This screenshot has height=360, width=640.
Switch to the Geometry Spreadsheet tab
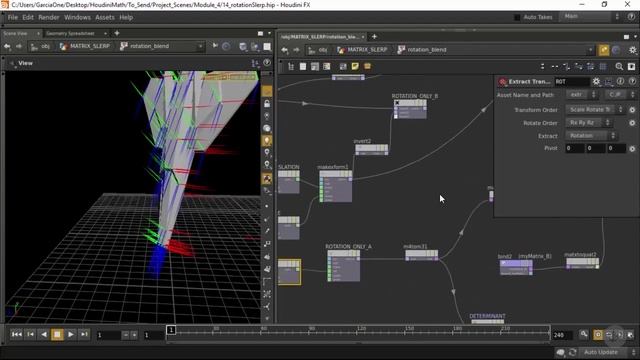pyautogui.click(x=70, y=33)
